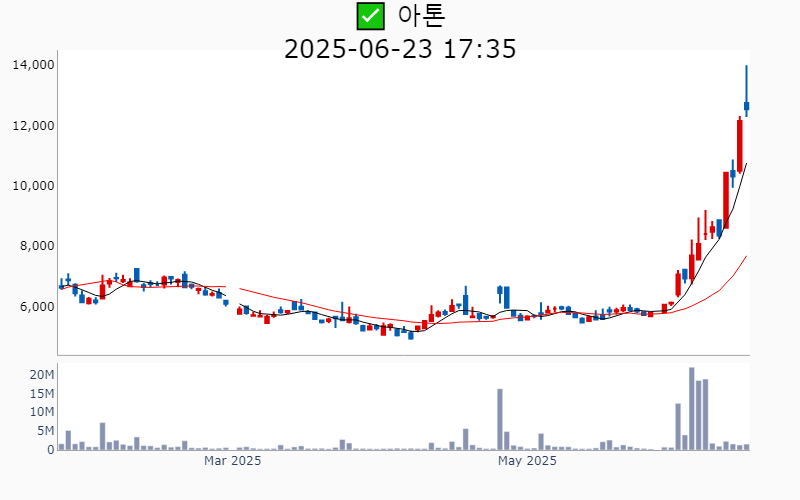Click the 8,000 price axis label
The width and height of the screenshot is (800, 500).
point(37,246)
